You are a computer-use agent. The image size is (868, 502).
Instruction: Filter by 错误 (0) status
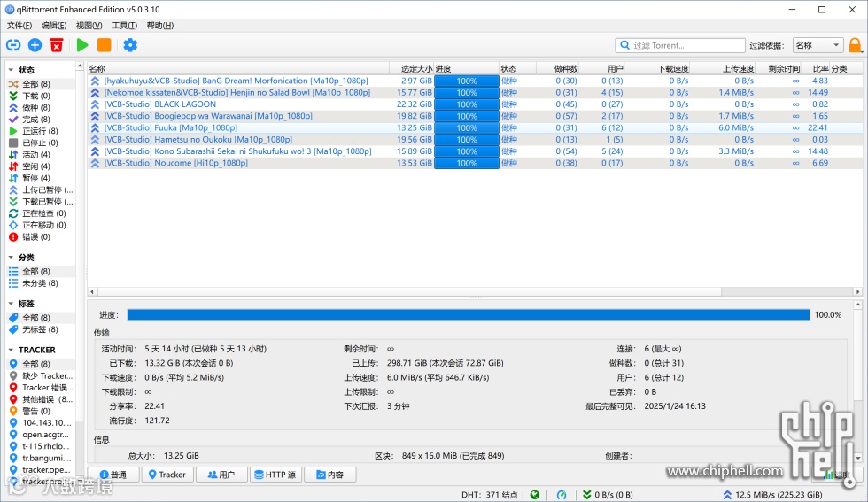click(30, 237)
